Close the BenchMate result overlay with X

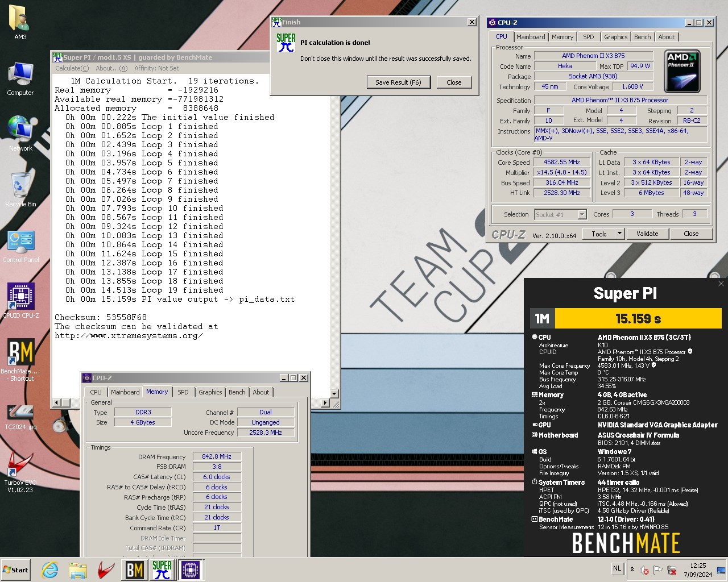(x=721, y=284)
